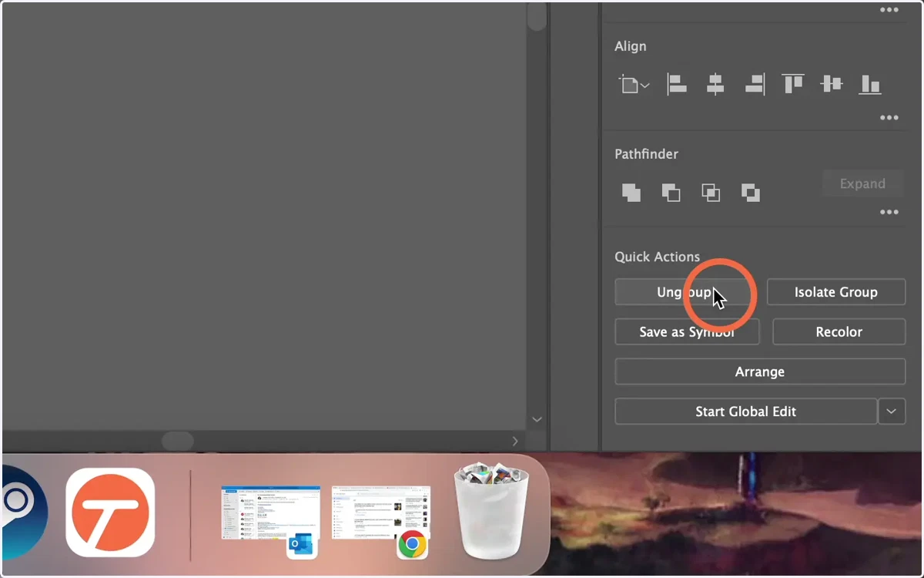Apply Pathfinder Minus Front shape mode
924x578 pixels.
click(x=671, y=193)
